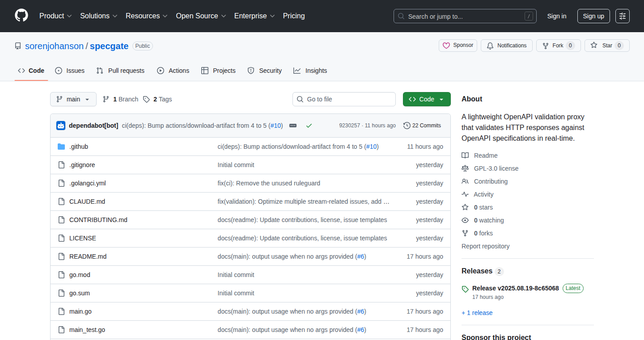Open the Readme sidebar link
The width and height of the screenshot is (644, 340).
coord(479,155)
